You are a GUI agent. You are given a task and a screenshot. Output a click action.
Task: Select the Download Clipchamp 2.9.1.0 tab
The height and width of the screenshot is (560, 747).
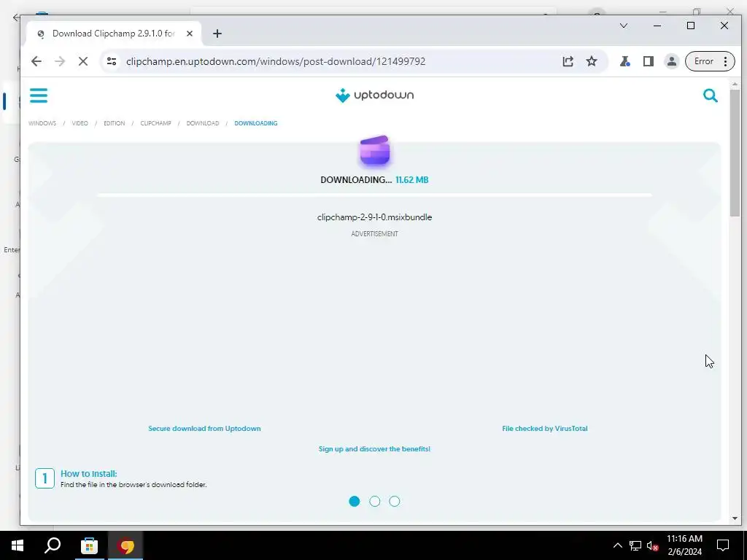[x=114, y=34]
